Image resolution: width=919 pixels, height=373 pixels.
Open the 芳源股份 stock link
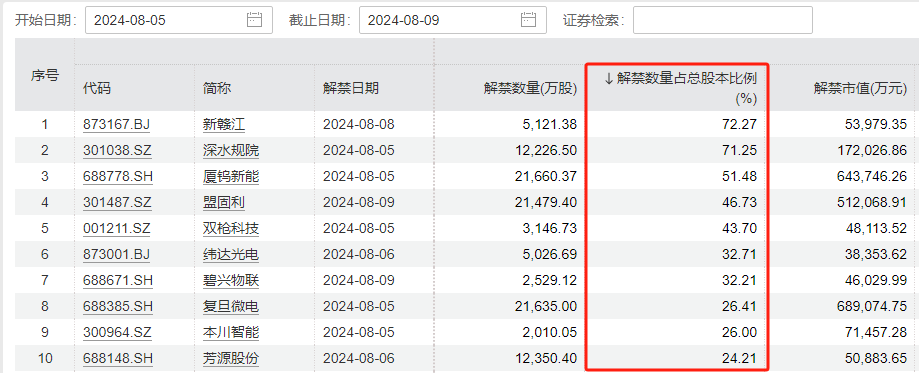click(x=230, y=358)
